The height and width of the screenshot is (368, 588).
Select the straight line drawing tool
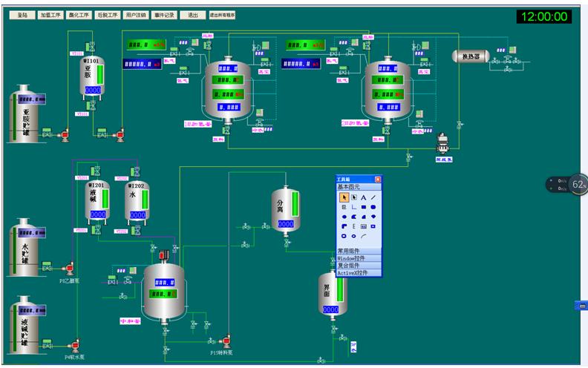(x=373, y=197)
